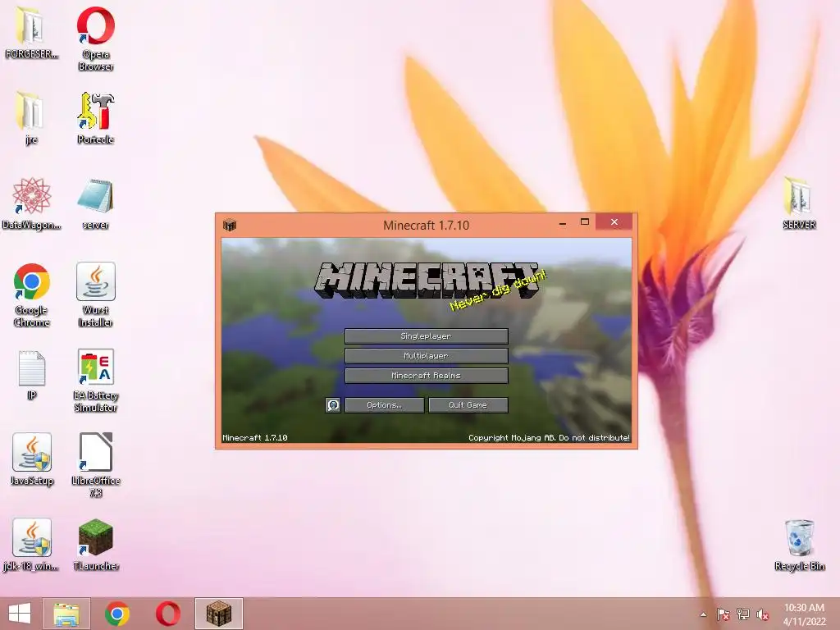Select the EA Battery Simulator shortcut
This screenshot has width=840, height=630.
pos(95,381)
